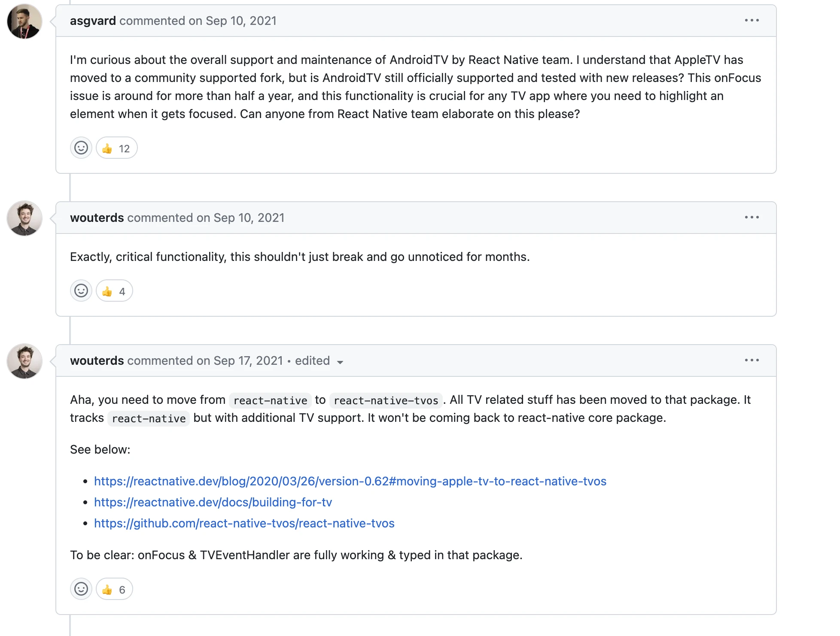Open the react-native-tvos GitHub repository link
The height and width of the screenshot is (636, 840).
[x=244, y=523]
